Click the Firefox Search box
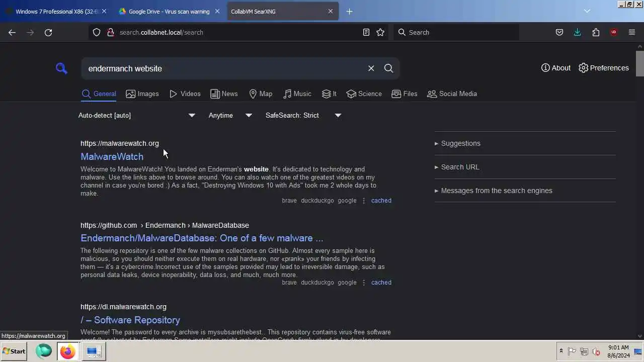 point(456,32)
